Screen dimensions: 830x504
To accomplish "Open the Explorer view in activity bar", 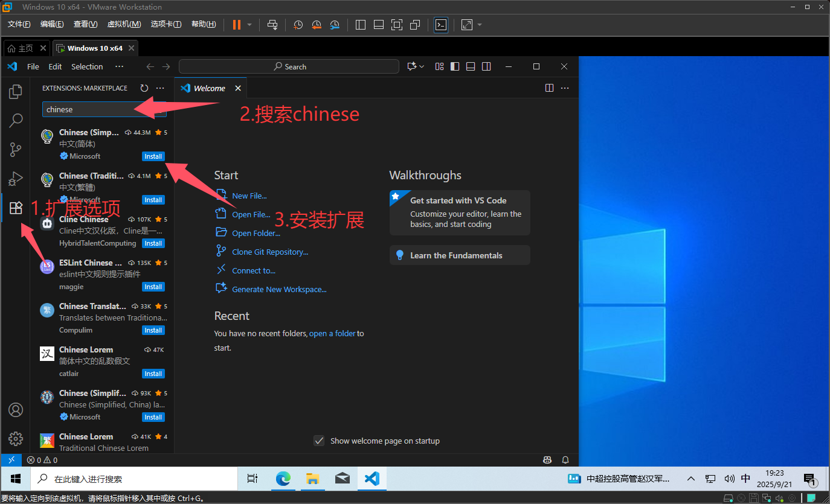I will pos(16,92).
